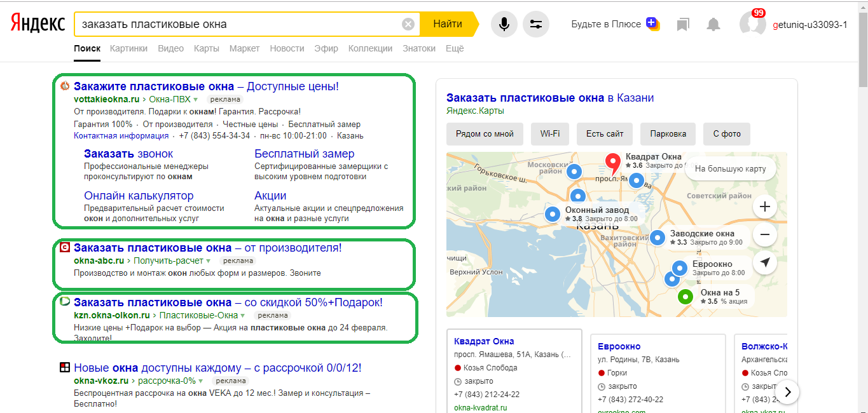Click the voice search microphone icon
Screen dimensions: 868x413
tap(504, 24)
